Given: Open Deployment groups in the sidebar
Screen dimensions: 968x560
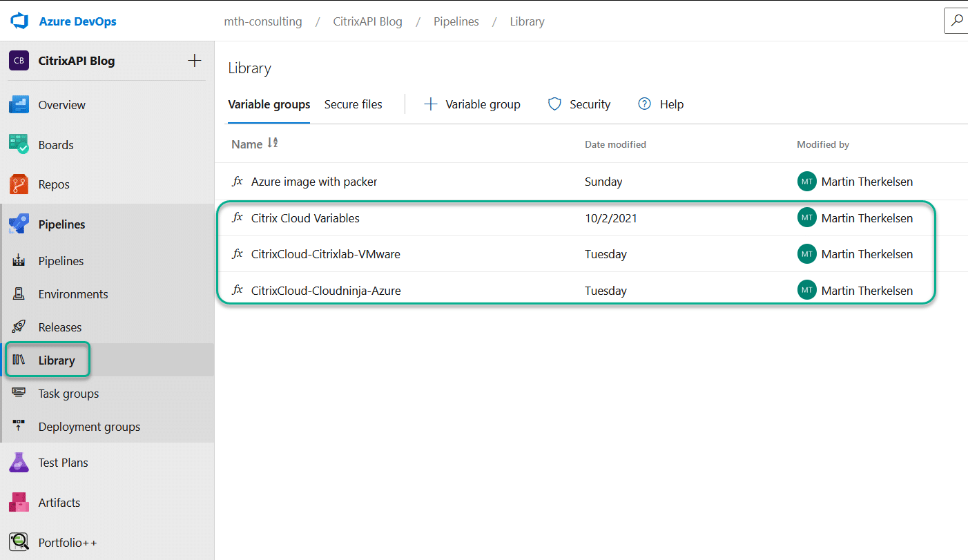Looking at the screenshot, I should point(90,427).
